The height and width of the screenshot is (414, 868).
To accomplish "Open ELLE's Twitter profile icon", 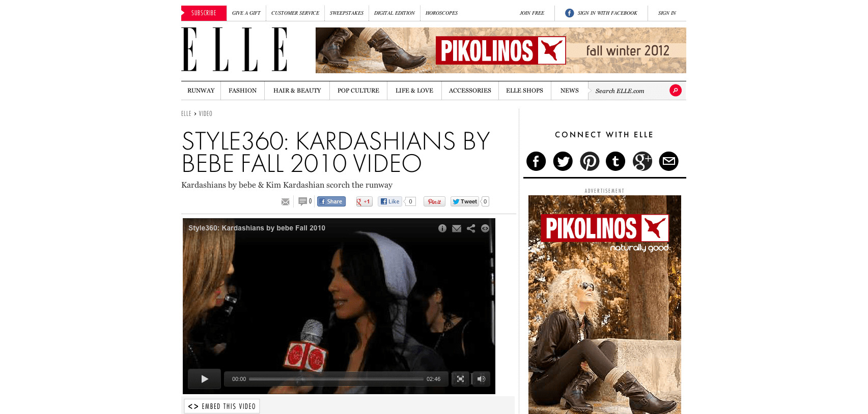I will point(563,161).
